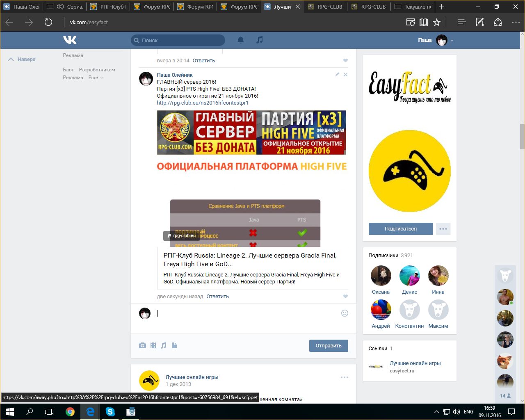Switch to the РПГ-Клуб browser tab
This screenshot has width=525, height=420.
point(108,7)
